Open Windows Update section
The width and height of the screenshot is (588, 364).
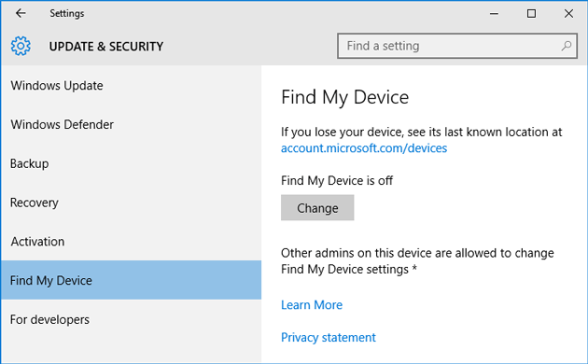[x=131, y=86]
